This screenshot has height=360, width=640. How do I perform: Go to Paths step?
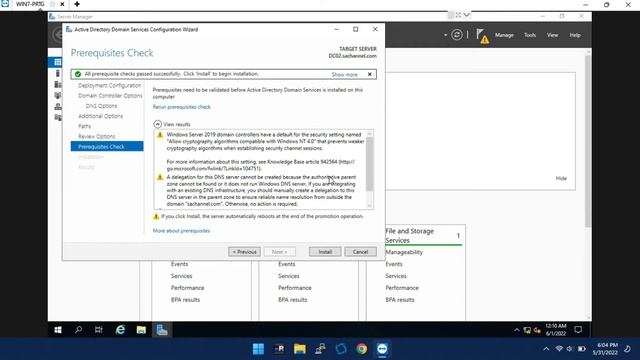(84, 126)
